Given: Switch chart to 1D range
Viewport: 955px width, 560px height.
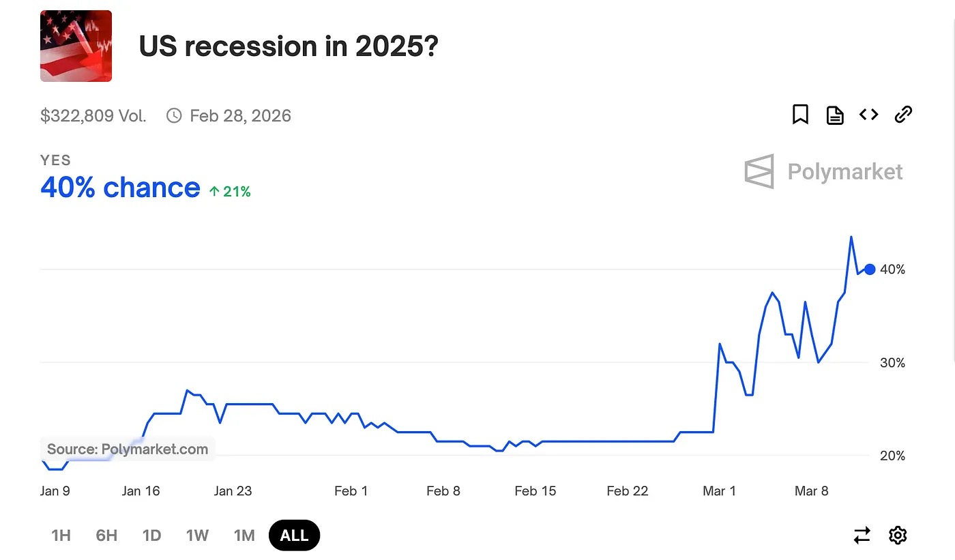Looking at the screenshot, I should (151, 535).
